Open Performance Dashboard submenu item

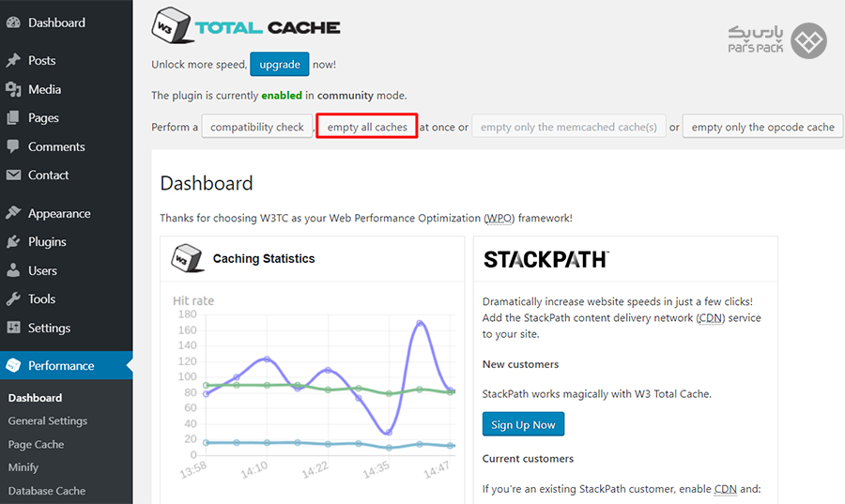[35, 398]
